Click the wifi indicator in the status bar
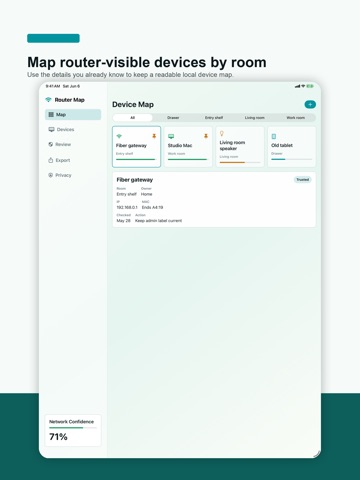The image size is (360, 480). (303, 86)
